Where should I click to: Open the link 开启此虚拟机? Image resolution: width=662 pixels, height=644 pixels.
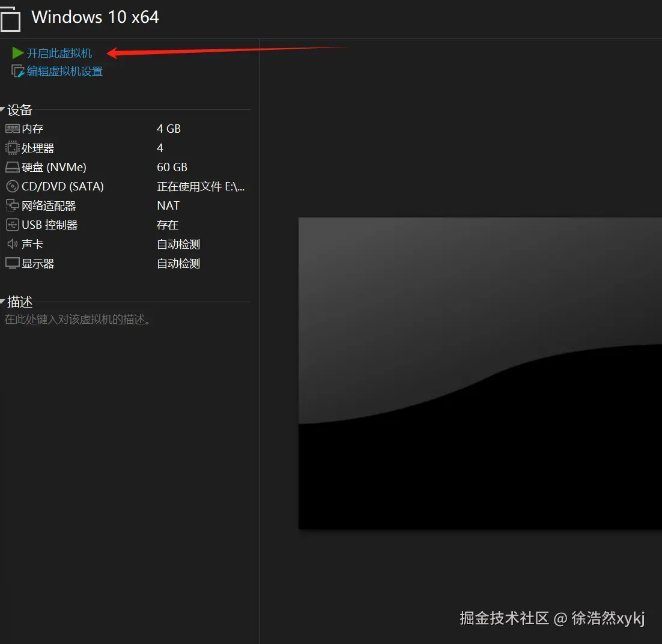coord(59,53)
